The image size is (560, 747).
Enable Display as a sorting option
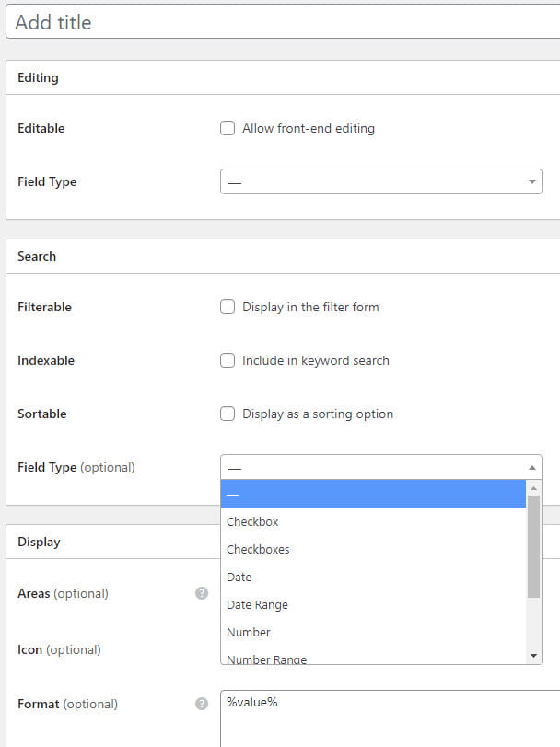(x=227, y=414)
